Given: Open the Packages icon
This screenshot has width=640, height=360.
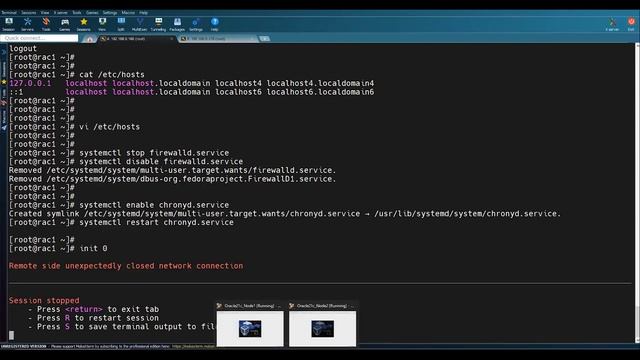Looking at the screenshot, I should (x=177, y=24).
